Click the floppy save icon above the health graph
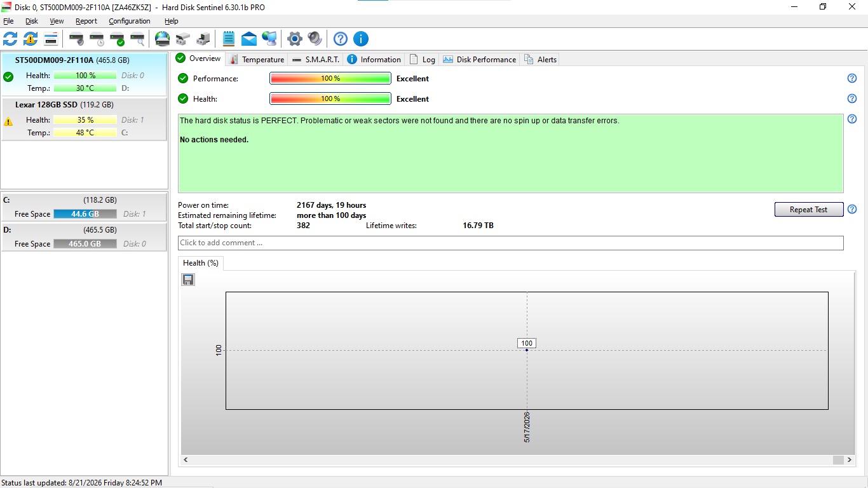The width and height of the screenshot is (868, 488). (x=188, y=280)
